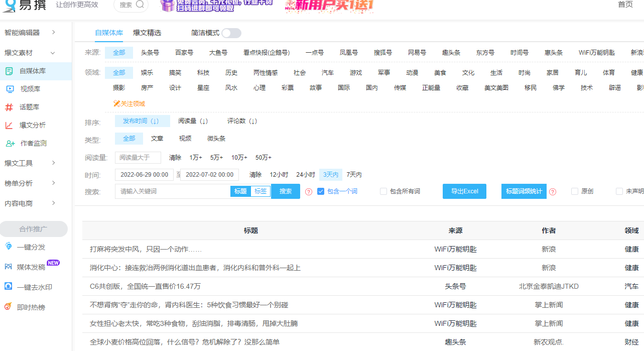
Task: Open 首页 in top navigation
Action: coord(625,5)
